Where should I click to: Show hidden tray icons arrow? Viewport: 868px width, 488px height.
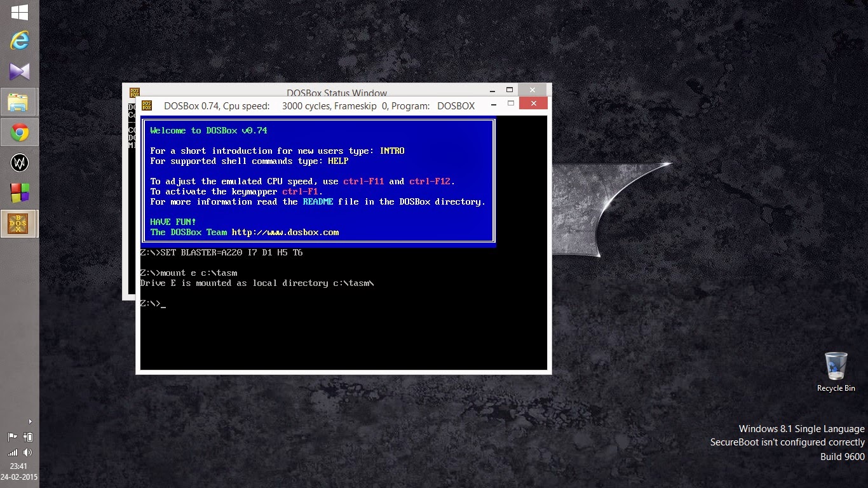[30, 421]
